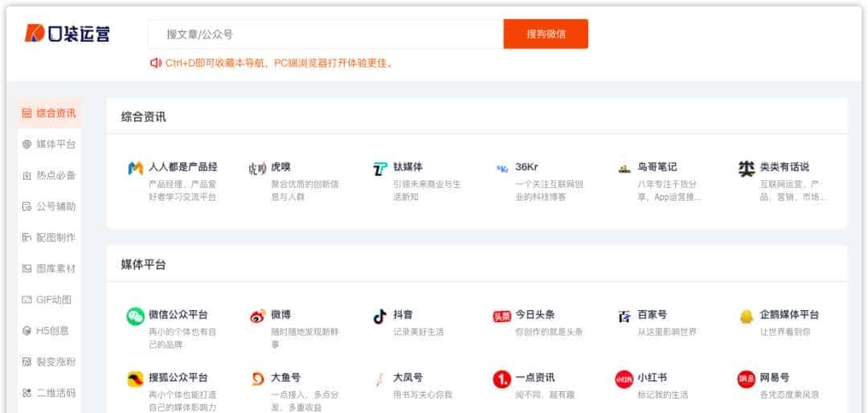Select 二维活码 in the sidebar

(x=49, y=393)
